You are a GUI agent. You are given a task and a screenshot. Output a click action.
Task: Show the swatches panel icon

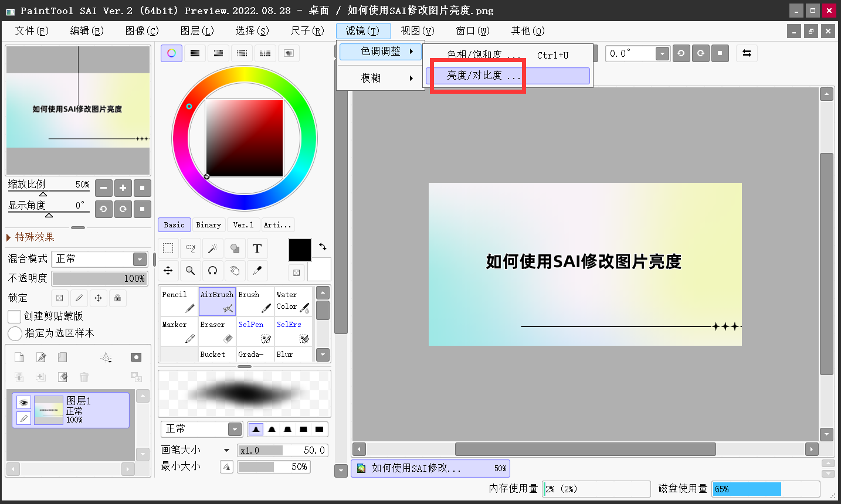click(265, 53)
